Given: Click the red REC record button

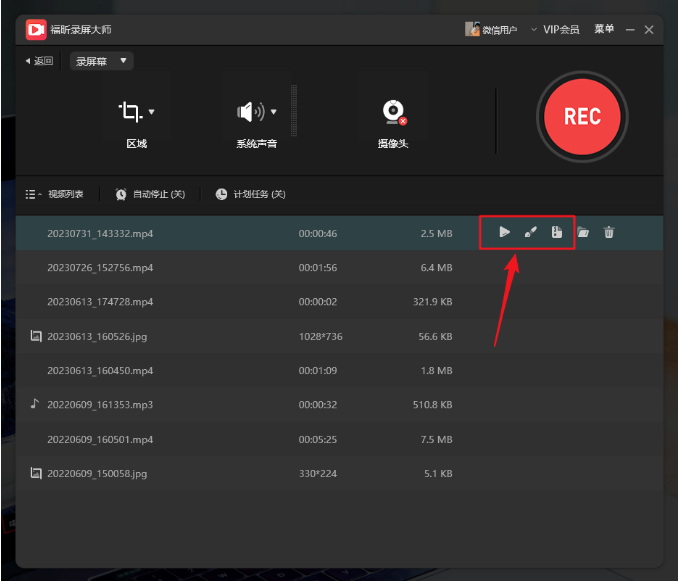Looking at the screenshot, I should click(x=582, y=117).
